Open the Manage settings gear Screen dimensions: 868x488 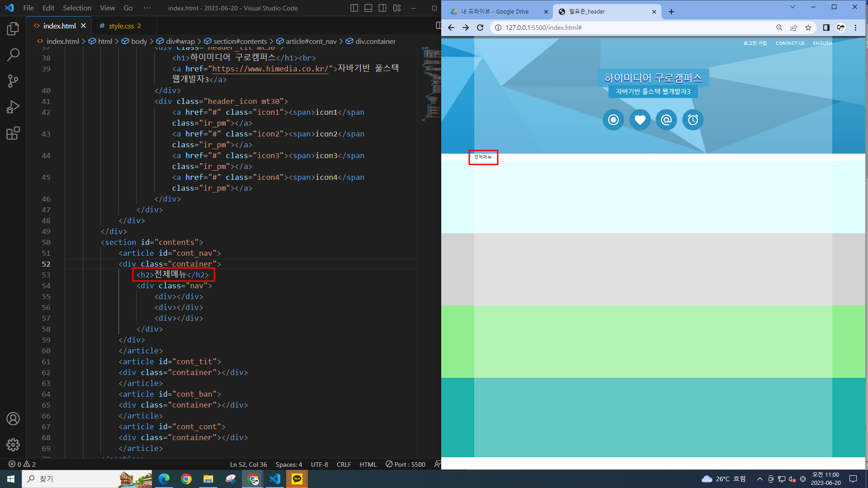13,445
